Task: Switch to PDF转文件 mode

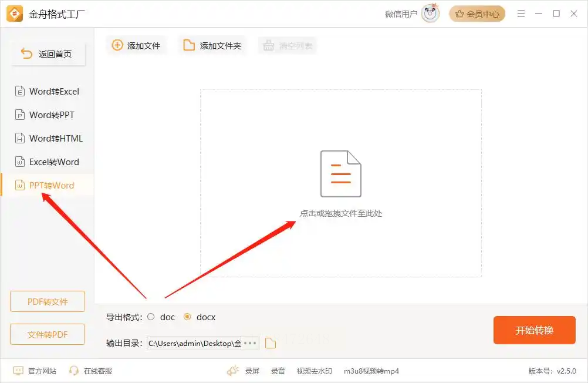Action: pos(48,301)
